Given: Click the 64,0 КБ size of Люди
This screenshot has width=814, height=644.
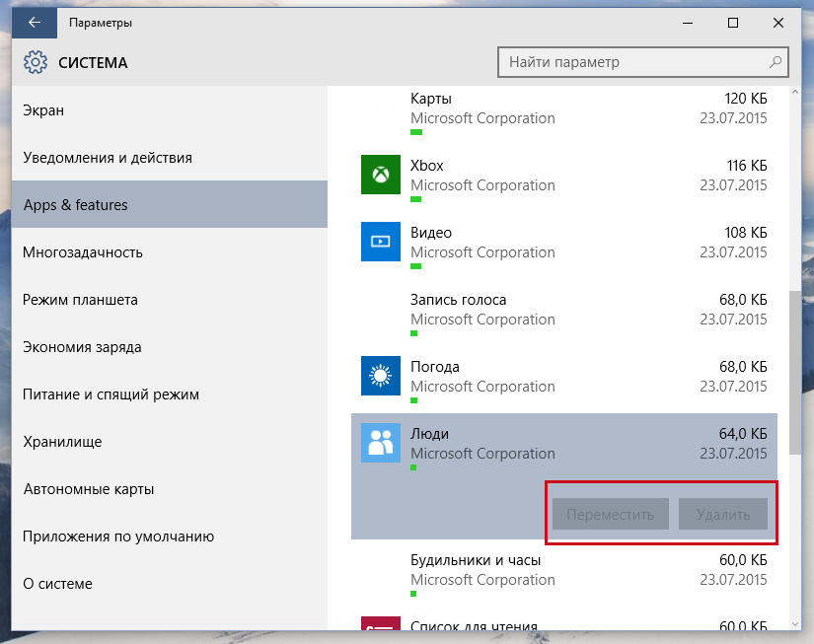Looking at the screenshot, I should 743,434.
